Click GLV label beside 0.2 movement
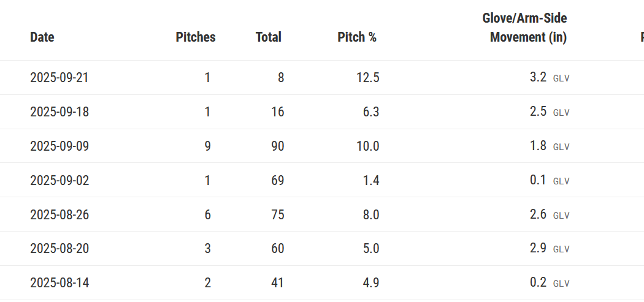 coord(561,284)
